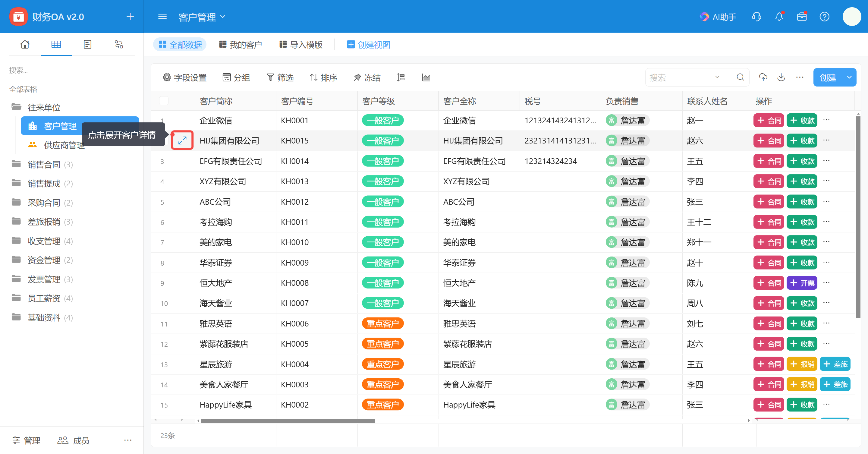Open 字段设置 field settings
The height and width of the screenshot is (454, 868).
185,77
